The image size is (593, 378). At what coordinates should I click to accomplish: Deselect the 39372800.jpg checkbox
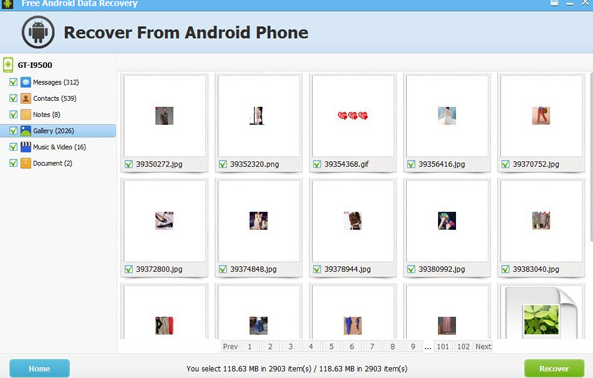tap(129, 269)
